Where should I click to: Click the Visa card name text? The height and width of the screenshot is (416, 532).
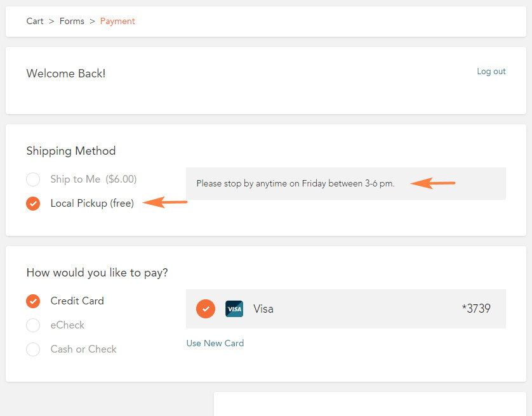pyautogui.click(x=263, y=309)
